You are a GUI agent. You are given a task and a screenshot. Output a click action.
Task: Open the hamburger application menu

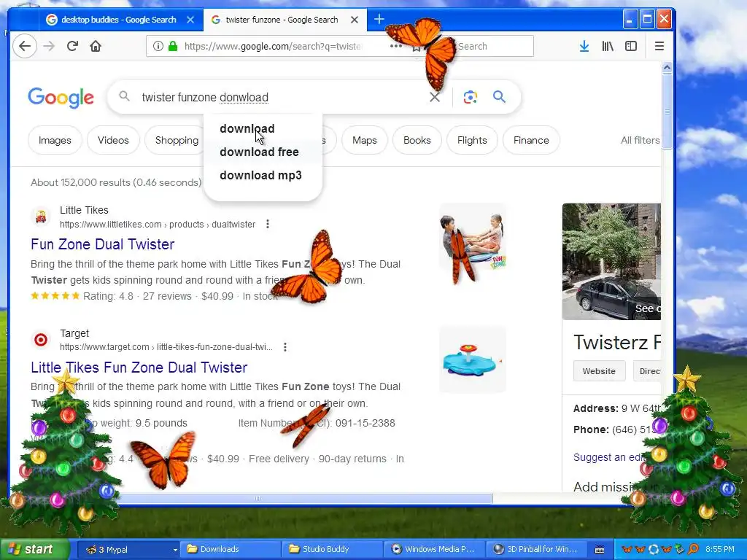click(x=659, y=46)
